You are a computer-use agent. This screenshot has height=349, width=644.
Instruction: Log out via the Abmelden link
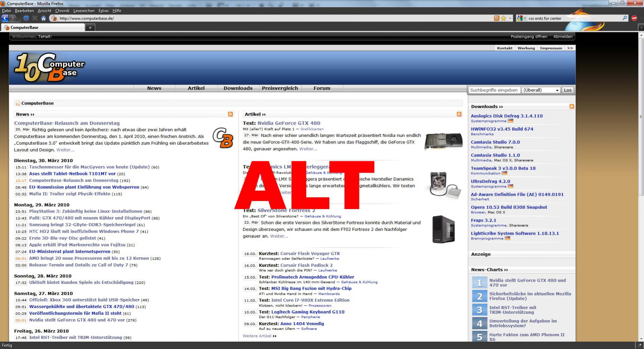[x=563, y=37]
